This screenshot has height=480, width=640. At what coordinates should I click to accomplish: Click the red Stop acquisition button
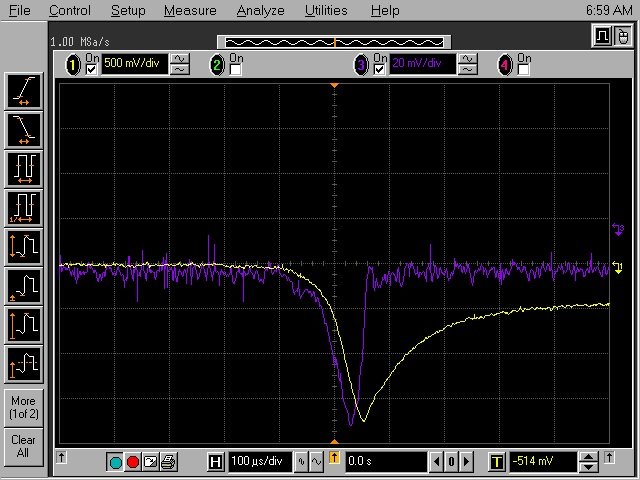click(x=133, y=462)
